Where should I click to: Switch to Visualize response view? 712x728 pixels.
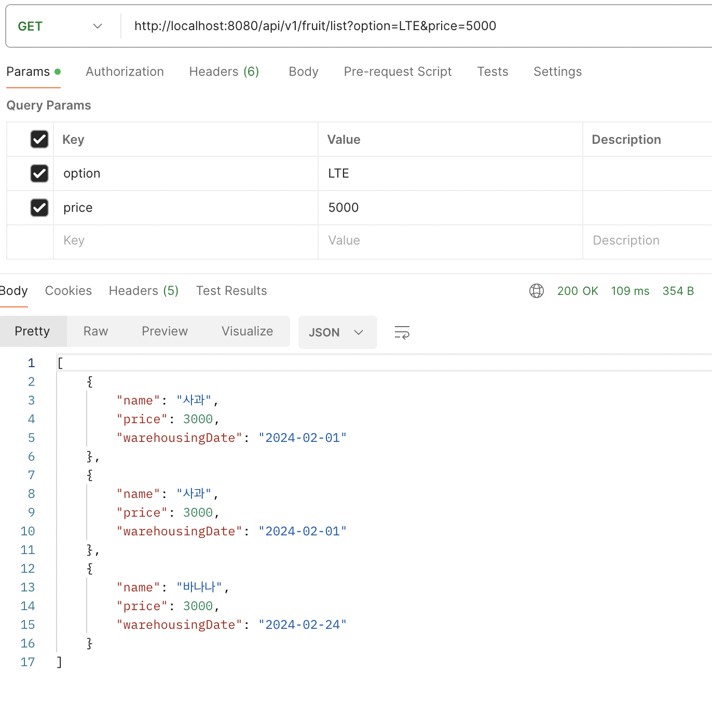coord(248,331)
